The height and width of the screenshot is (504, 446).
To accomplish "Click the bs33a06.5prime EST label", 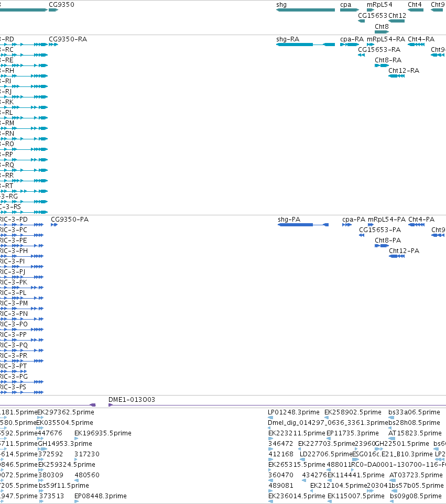I will (x=414, y=412).
